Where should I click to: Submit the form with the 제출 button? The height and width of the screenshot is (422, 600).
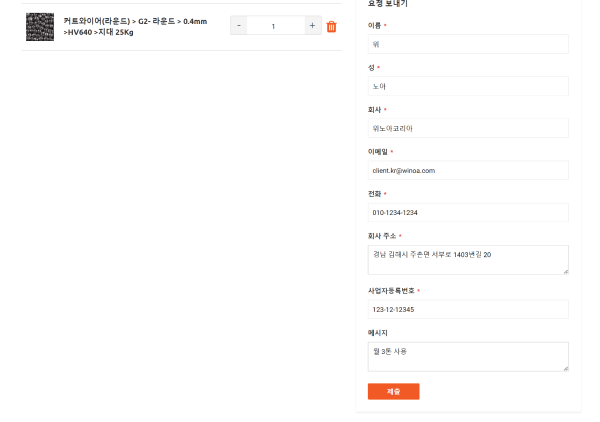pos(393,391)
